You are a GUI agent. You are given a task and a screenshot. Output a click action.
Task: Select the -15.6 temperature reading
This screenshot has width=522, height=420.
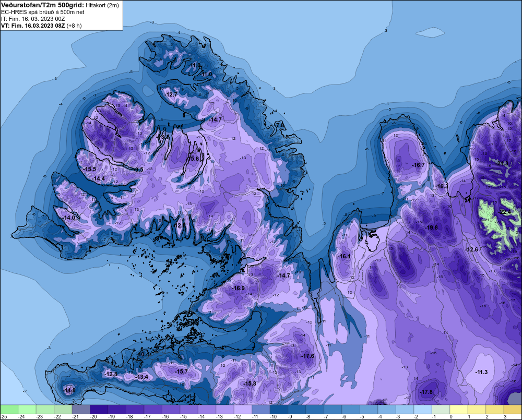(193, 159)
